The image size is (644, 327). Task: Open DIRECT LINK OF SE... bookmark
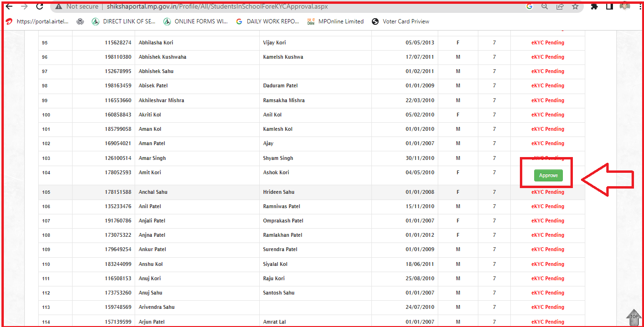tap(123, 21)
